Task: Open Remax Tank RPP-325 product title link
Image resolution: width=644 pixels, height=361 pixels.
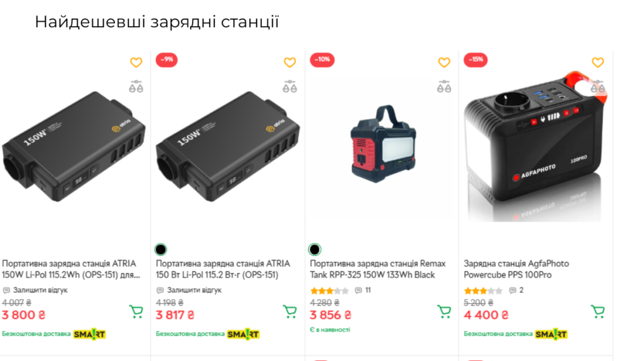Action: (377, 269)
